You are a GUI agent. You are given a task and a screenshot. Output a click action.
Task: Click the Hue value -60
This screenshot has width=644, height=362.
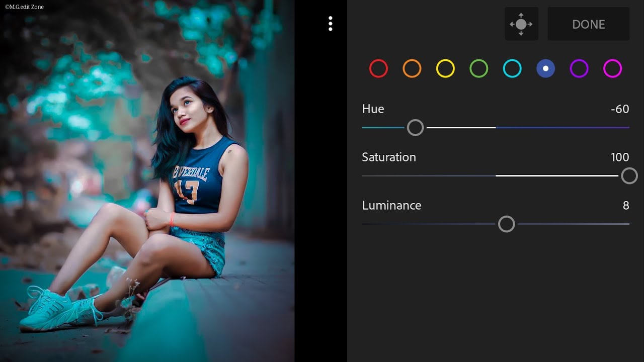tap(620, 109)
